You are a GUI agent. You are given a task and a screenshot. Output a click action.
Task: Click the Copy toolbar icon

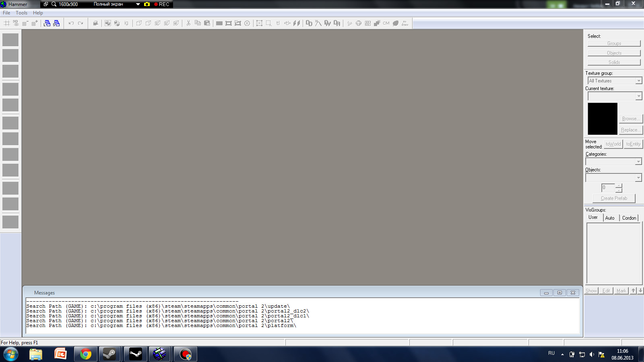point(198,23)
